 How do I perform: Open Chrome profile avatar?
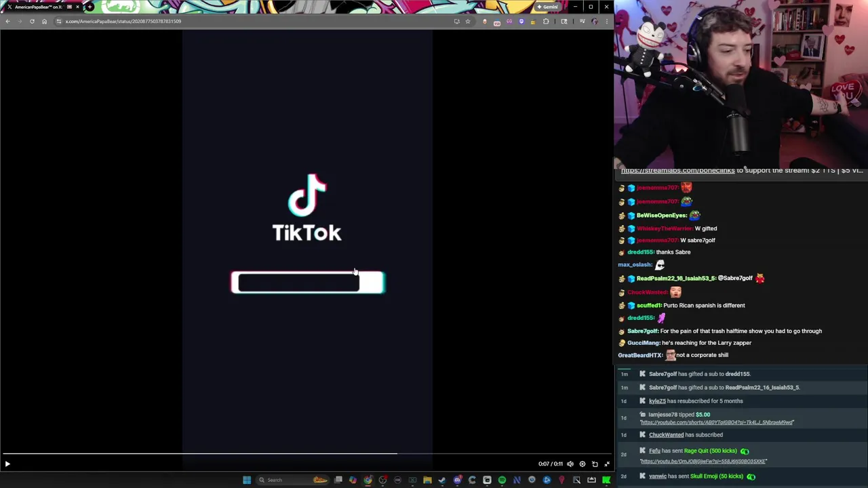[x=595, y=21]
